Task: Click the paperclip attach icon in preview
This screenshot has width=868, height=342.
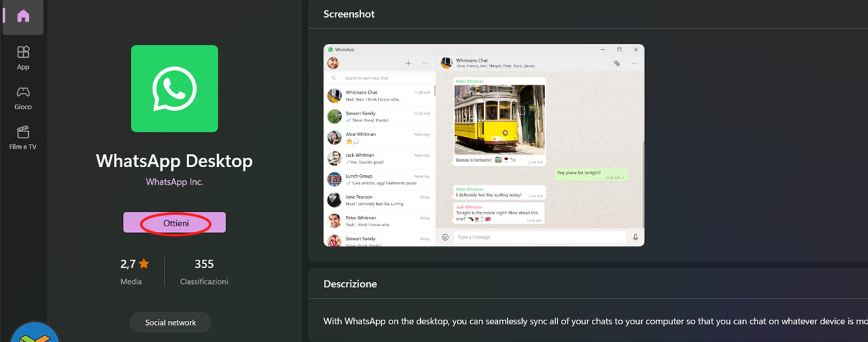Action: pos(617,63)
